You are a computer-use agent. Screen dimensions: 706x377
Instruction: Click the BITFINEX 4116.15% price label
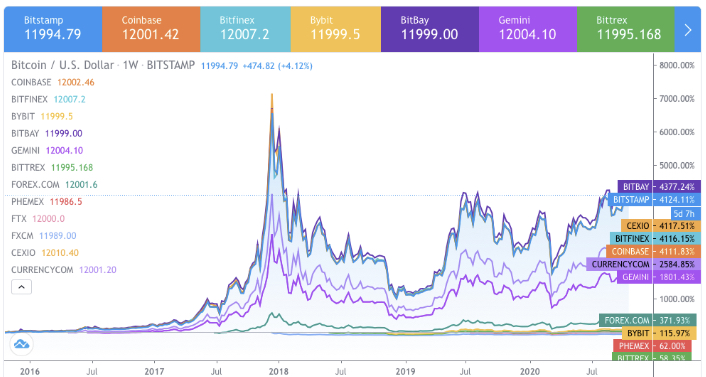(x=655, y=239)
